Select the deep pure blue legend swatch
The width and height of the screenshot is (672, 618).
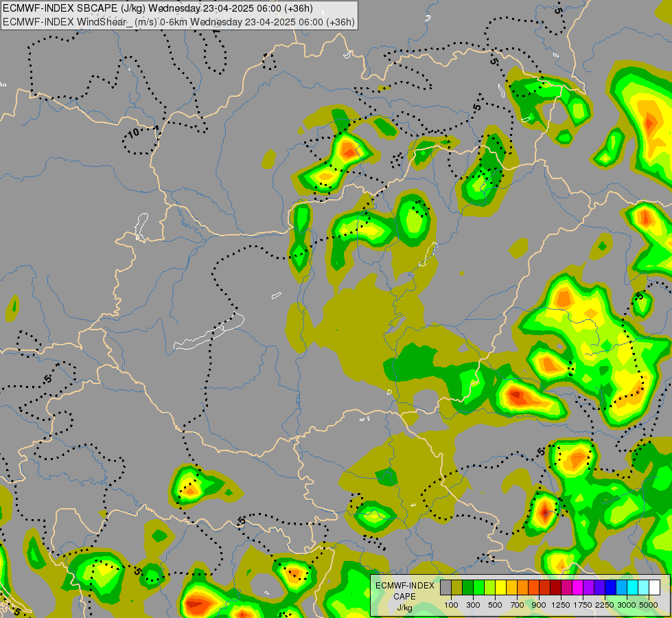610,587
